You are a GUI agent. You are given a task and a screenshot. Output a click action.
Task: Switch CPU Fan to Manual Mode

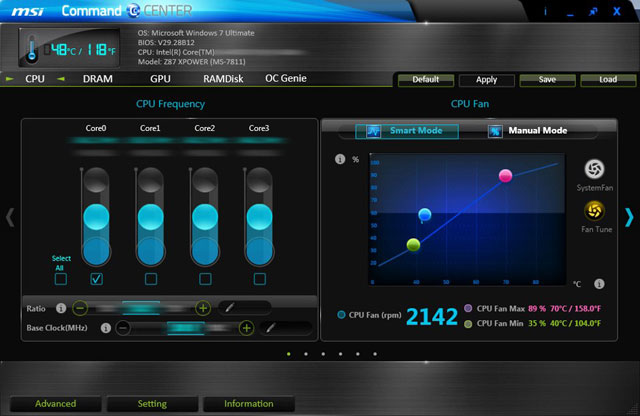coord(528,131)
